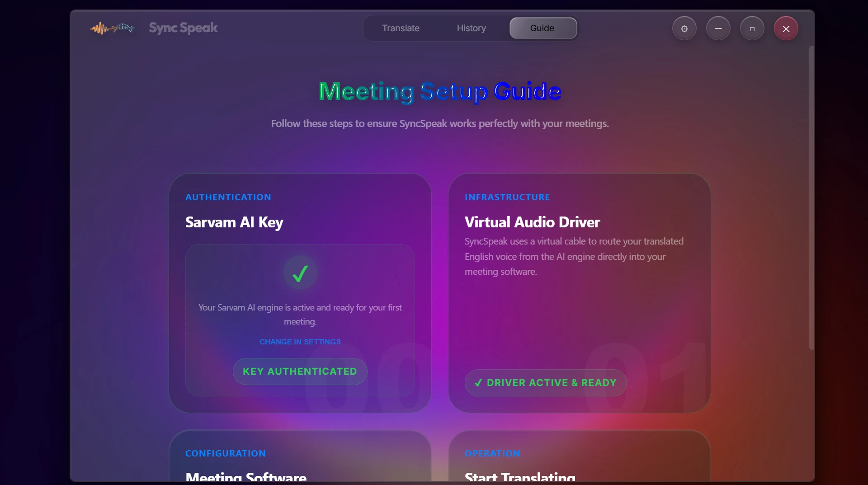The height and width of the screenshot is (485, 868).
Task: Click the INFRASTRUCTURE category label
Action: [x=507, y=197]
